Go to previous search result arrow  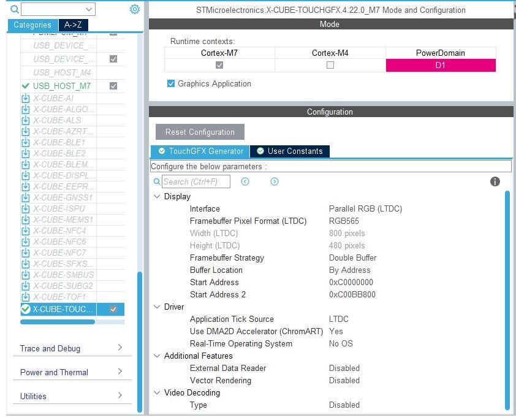(245, 181)
